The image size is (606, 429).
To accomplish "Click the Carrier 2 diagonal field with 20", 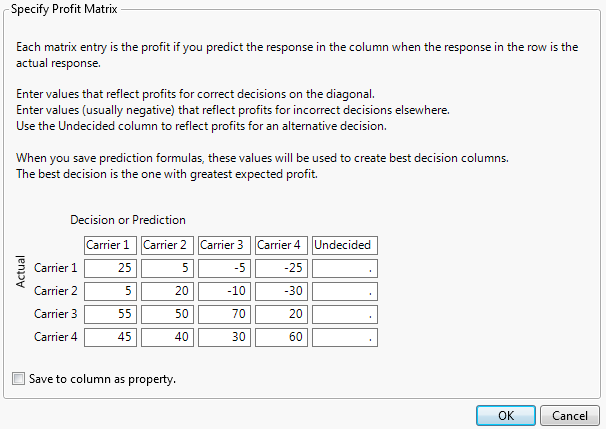I will [x=167, y=291].
